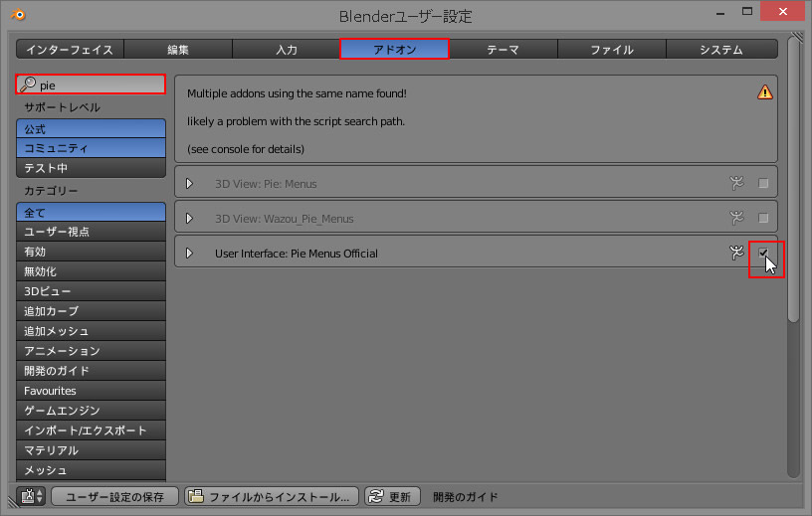The height and width of the screenshot is (516, 812).
Task: Minimize the Blender user settings window
Action: pyautogui.click(x=719, y=12)
